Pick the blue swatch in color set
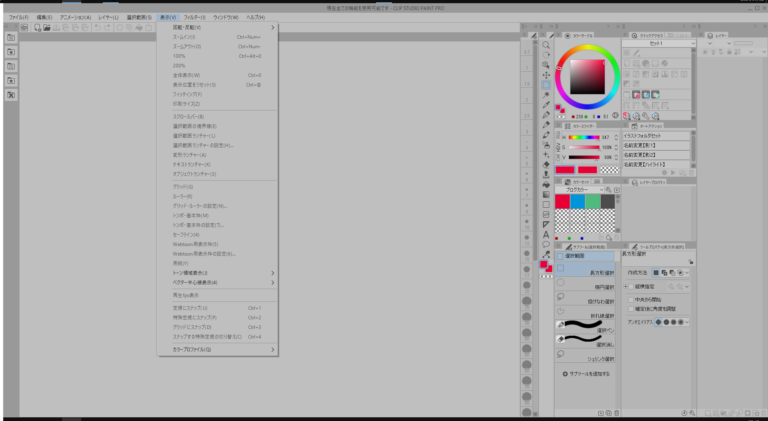 (x=578, y=201)
